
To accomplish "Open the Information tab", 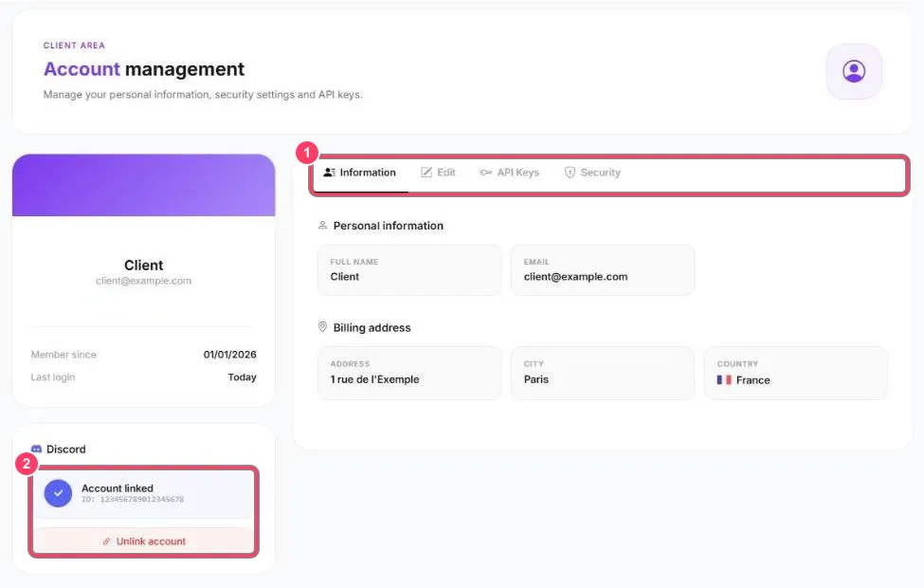I will coord(360,173).
